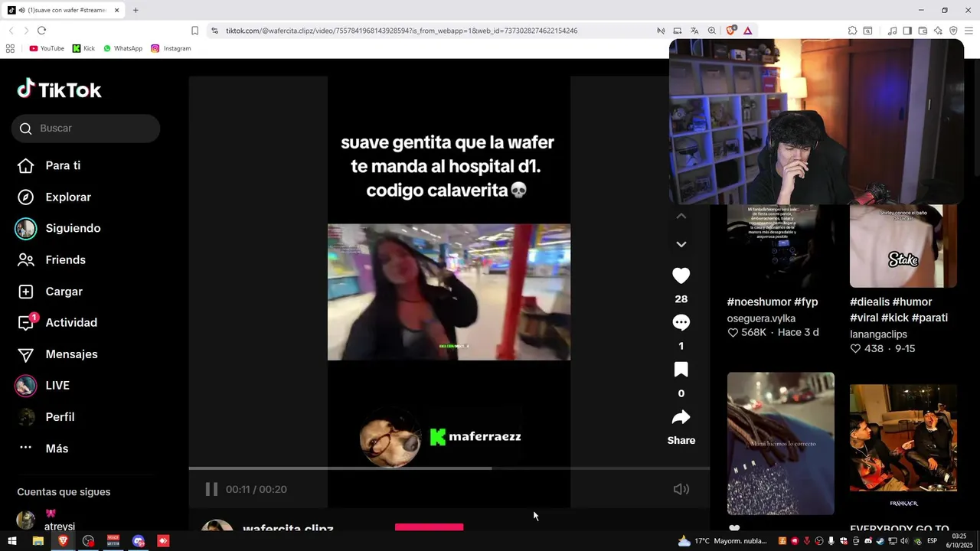
Task: Open Brave Shields lion icon
Action: [730, 31]
